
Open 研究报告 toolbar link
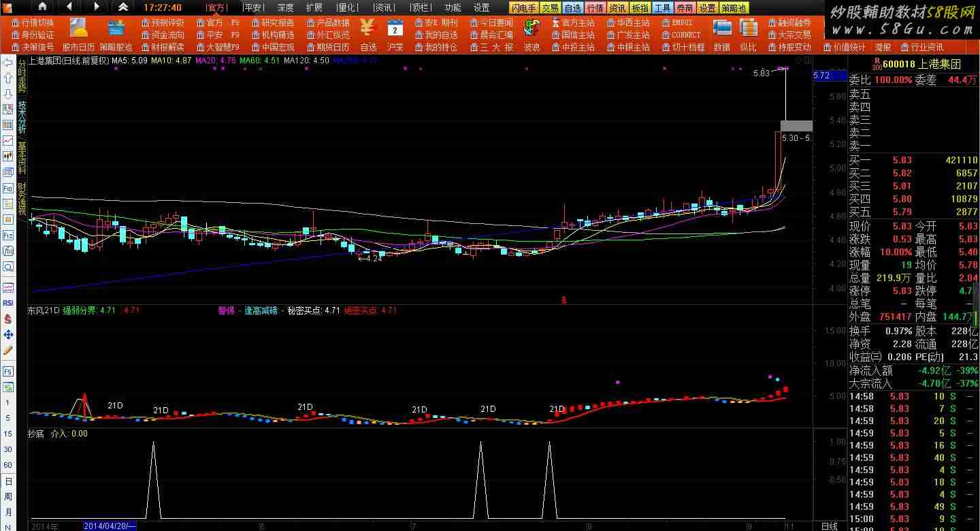point(273,22)
